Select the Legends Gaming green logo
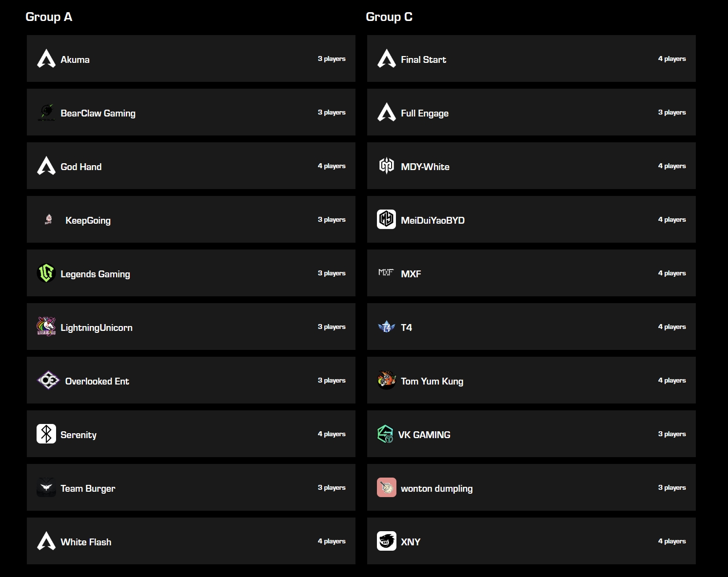728x577 pixels. point(46,273)
